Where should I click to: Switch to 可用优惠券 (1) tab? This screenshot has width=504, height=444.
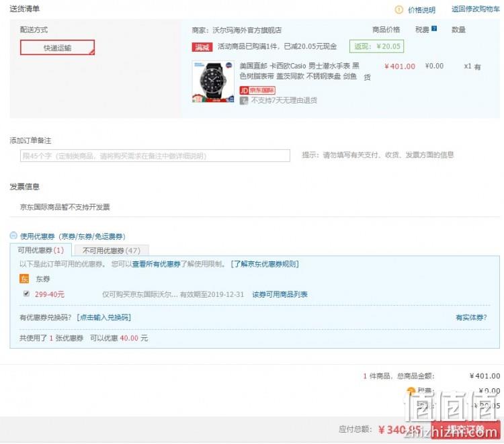[x=41, y=251]
